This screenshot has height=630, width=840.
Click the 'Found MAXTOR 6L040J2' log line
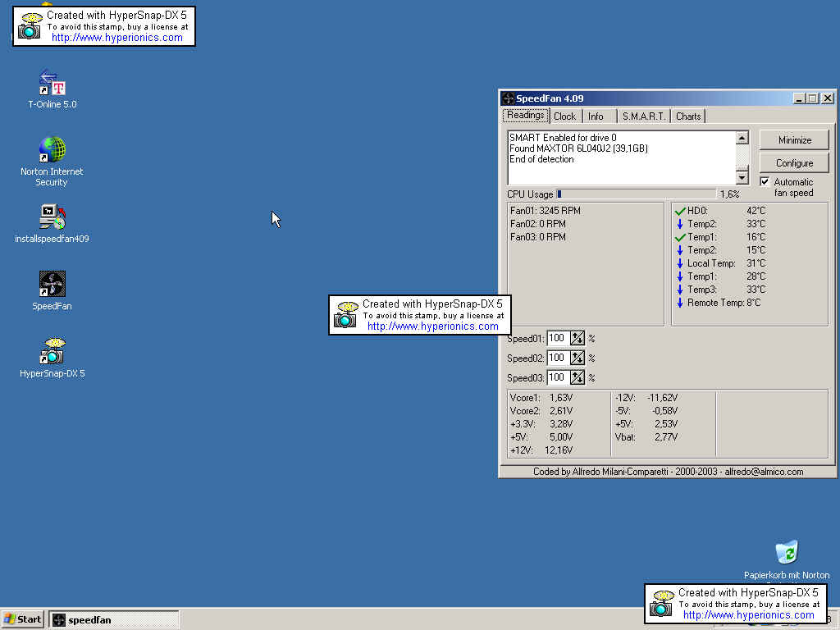tap(578, 148)
